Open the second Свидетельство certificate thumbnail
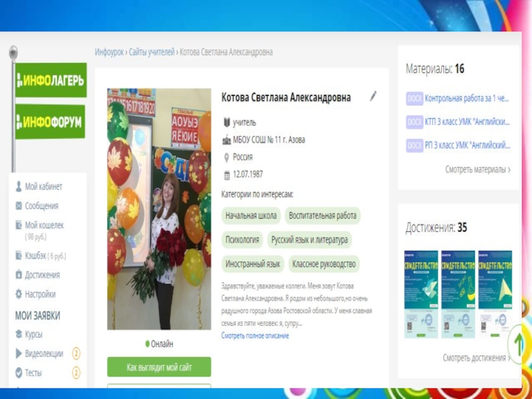Screen dimensions: 532x399 coord(458,294)
